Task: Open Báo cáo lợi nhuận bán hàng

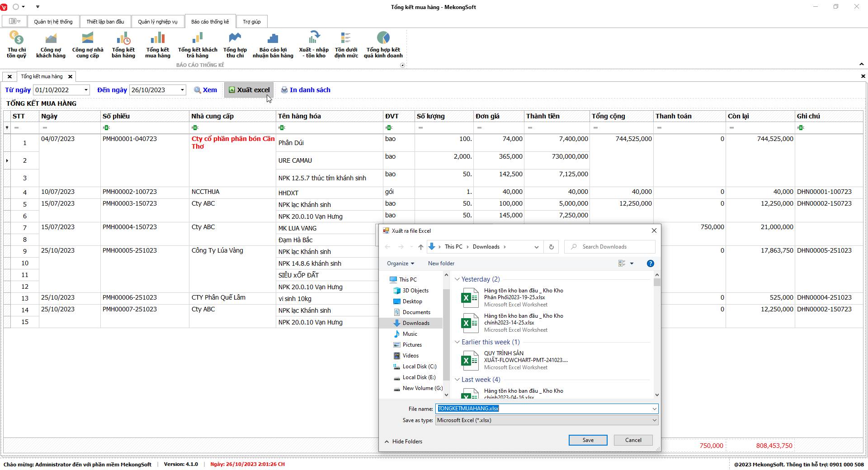Action: pyautogui.click(x=273, y=44)
